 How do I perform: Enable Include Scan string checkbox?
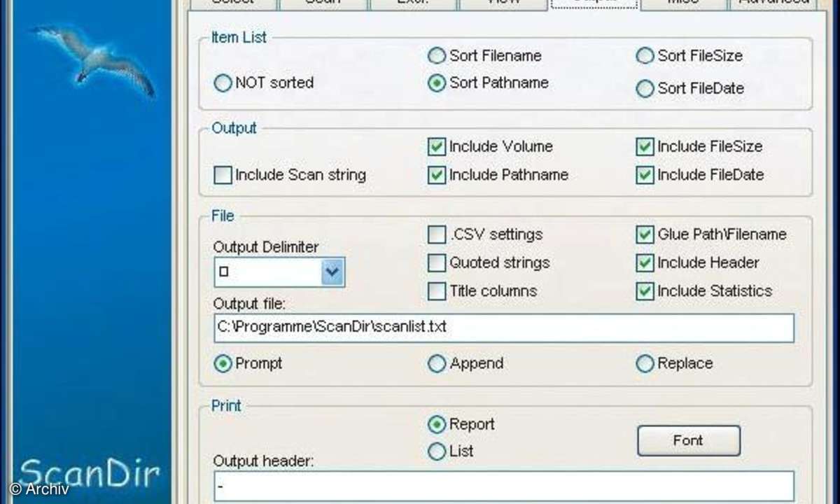(x=223, y=175)
